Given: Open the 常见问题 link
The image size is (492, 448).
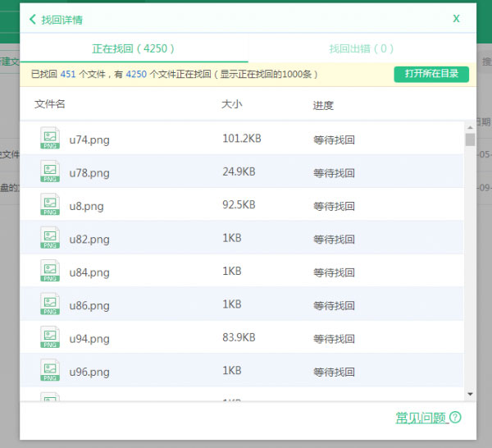Looking at the screenshot, I should click(x=421, y=418).
